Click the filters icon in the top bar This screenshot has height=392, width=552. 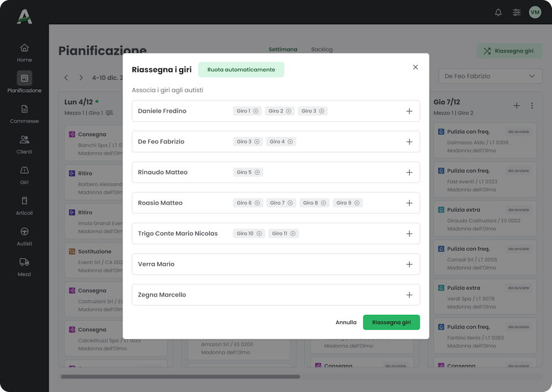(x=517, y=12)
